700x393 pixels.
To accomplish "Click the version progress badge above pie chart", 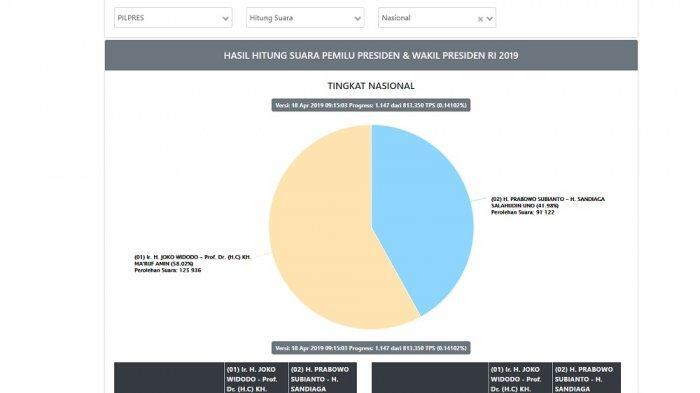I will [x=371, y=105].
